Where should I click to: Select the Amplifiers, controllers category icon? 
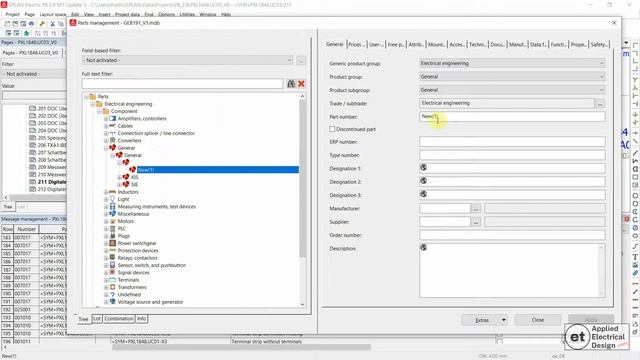113,118
